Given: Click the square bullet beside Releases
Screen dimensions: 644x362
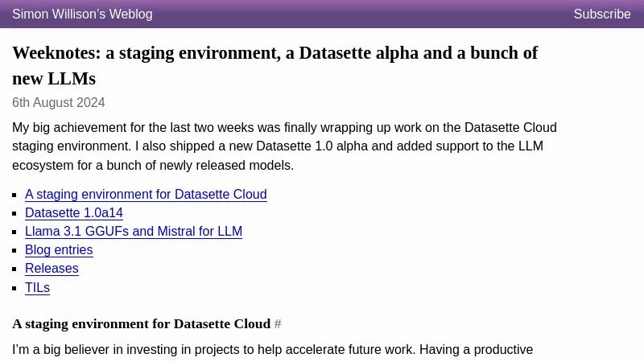Looking at the screenshot, I should tap(14, 269).
